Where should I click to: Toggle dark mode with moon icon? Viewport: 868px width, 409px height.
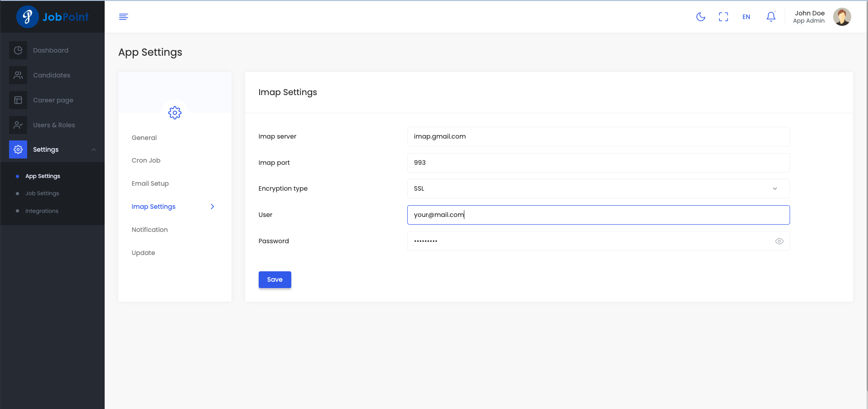pyautogui.click(x=700, y=17)
